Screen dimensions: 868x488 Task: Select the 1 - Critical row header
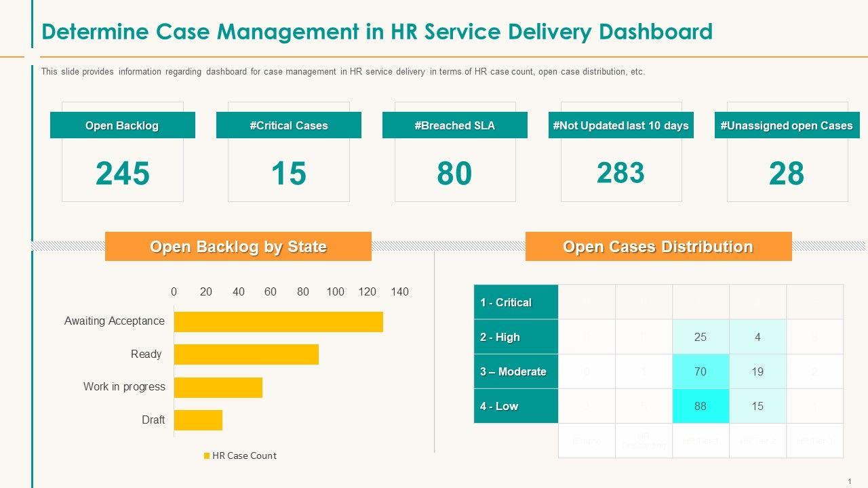click(515, 302)
